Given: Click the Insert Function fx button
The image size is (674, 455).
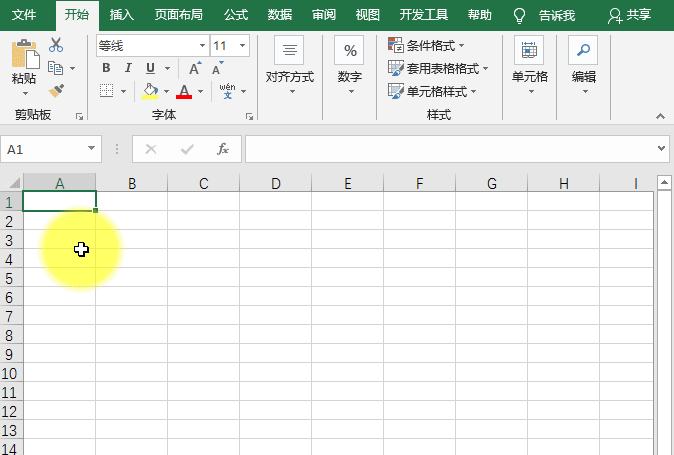Looking at the screenshot, I should 223,149.
